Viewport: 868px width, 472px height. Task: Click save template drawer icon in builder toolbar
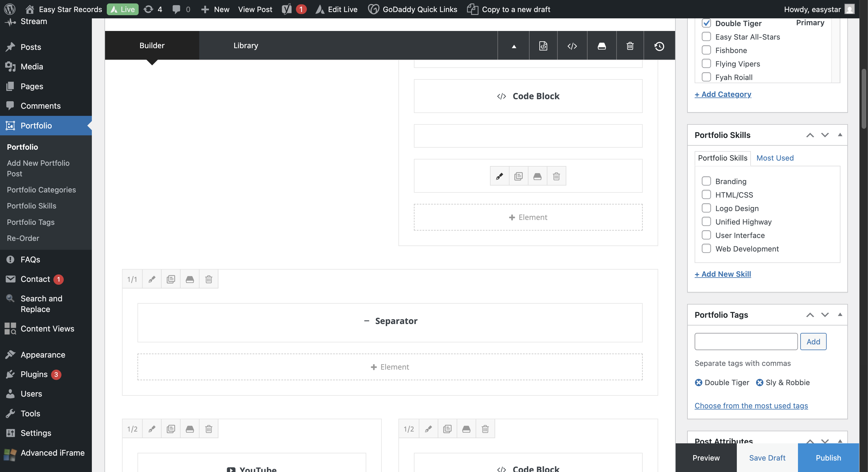pyautogui.click(x=601, y=46)
